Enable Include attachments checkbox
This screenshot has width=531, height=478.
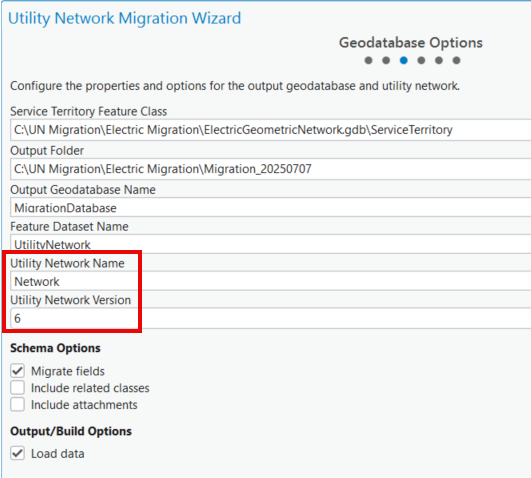coord(17,404)
